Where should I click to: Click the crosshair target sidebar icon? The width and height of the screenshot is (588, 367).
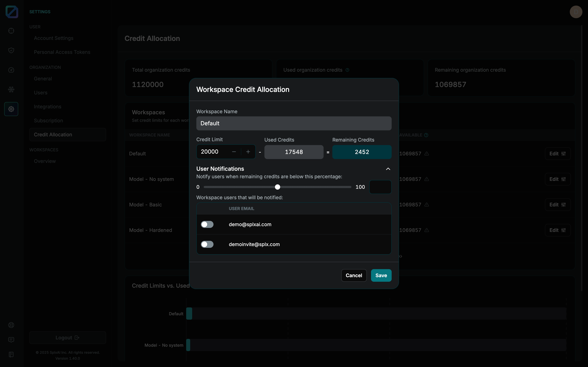click(11, 31)
